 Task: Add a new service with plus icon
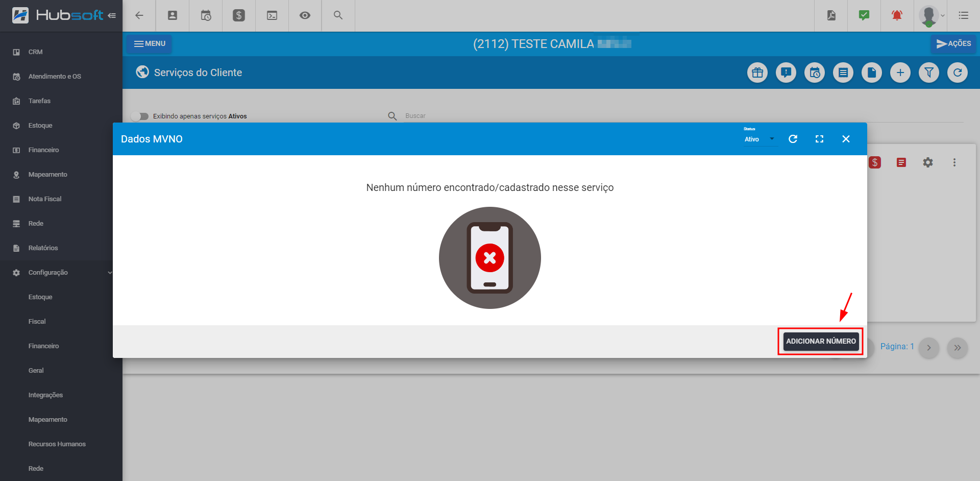click(x=900, y=73)
